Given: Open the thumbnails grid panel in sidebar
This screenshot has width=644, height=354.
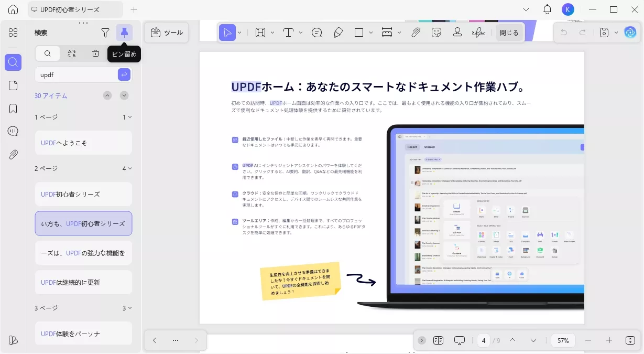Looking at the screenshot, I should coord(13,33).
